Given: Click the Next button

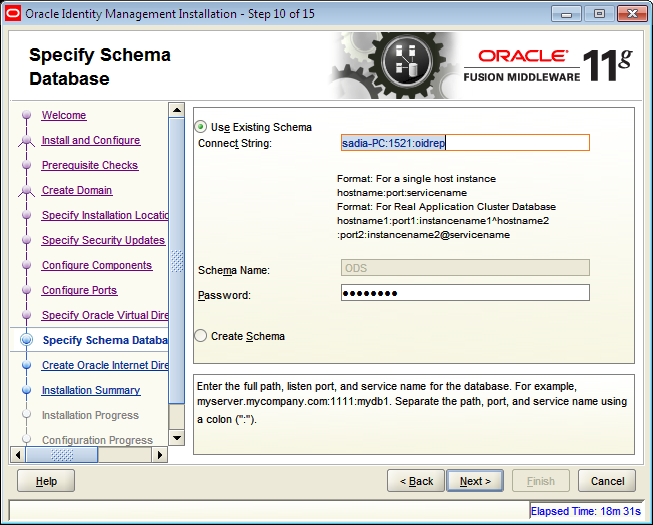Looking at the screenshot, I should [x=475, y=481].
